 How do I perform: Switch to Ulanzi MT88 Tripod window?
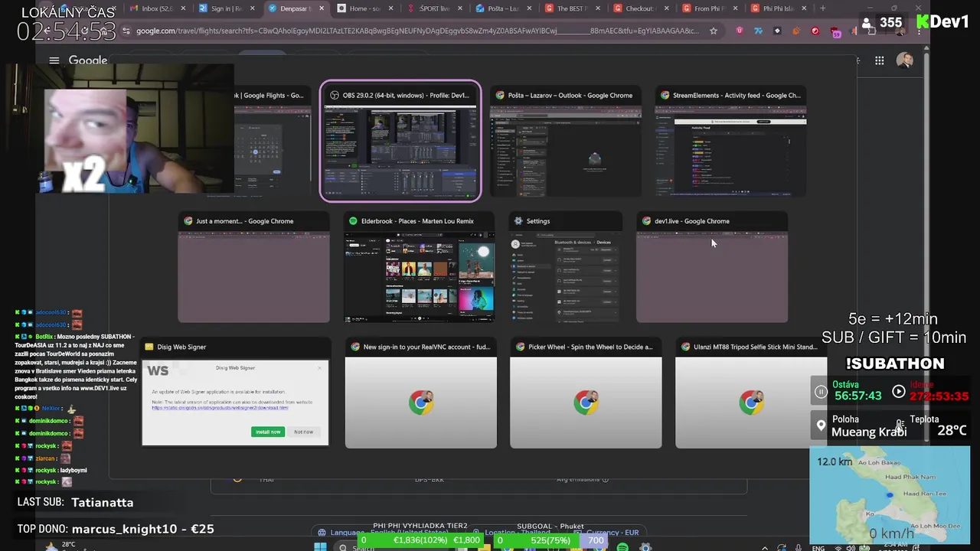(x=750, y=393)
